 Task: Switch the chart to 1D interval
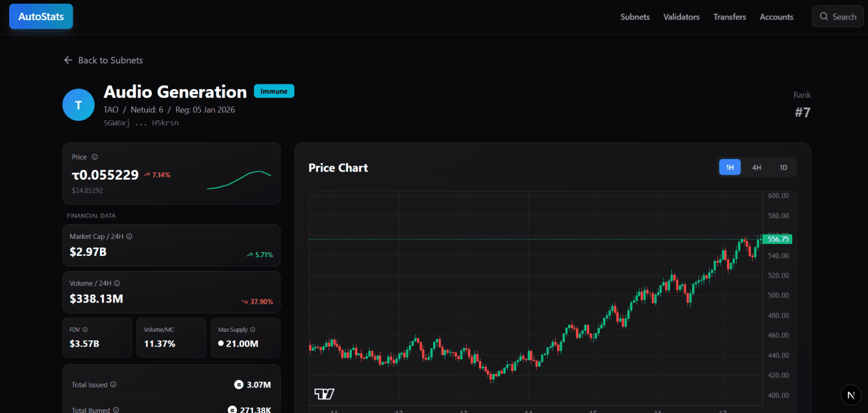783,167
